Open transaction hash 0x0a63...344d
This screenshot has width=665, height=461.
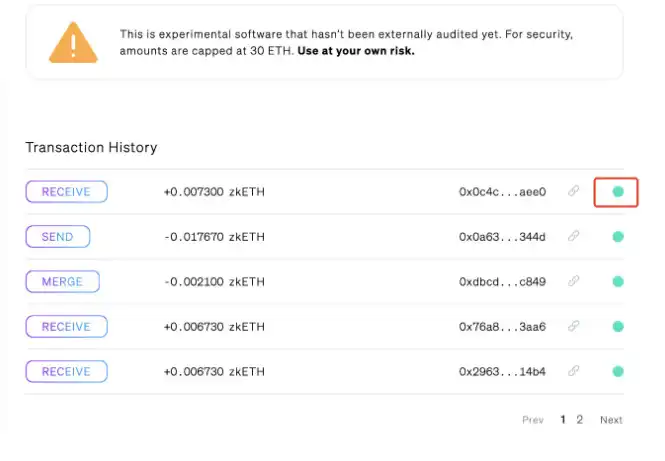pyautogui.click(x=502, y=237)
